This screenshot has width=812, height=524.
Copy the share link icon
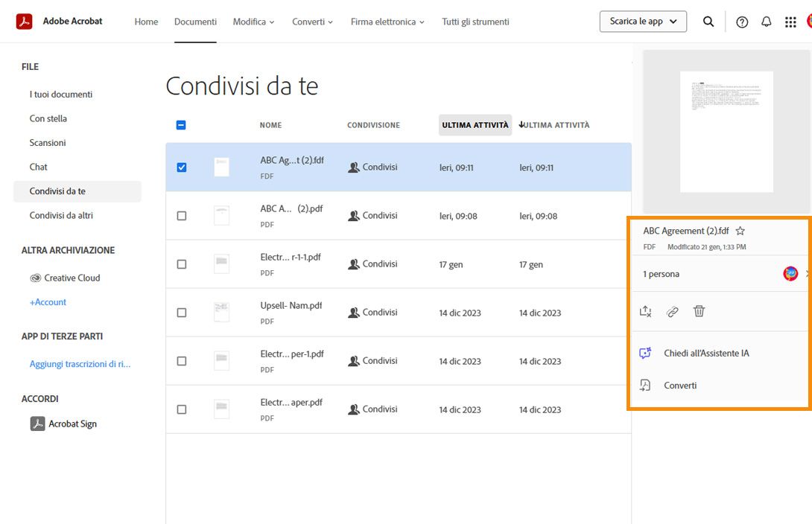tap(672, 311)
